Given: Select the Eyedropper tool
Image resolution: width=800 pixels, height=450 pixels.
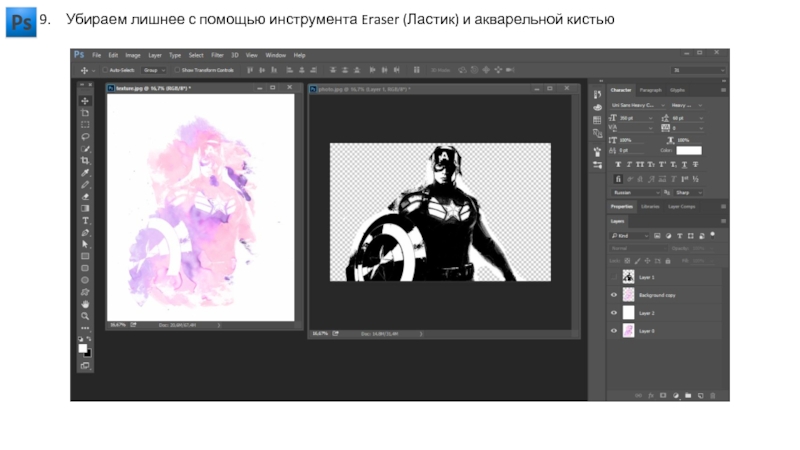Looking at the screenshot, I should (85, 172).
